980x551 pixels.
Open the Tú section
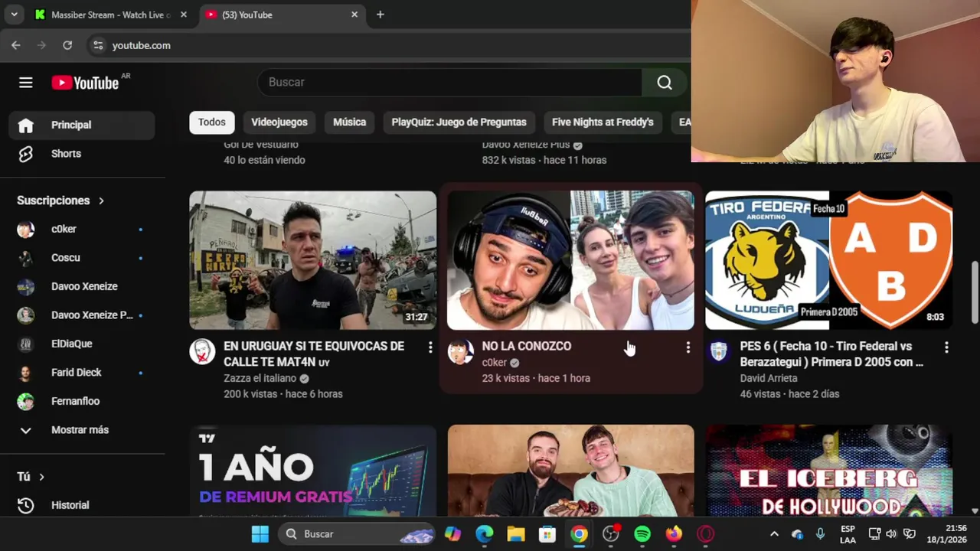coord(31,477)
